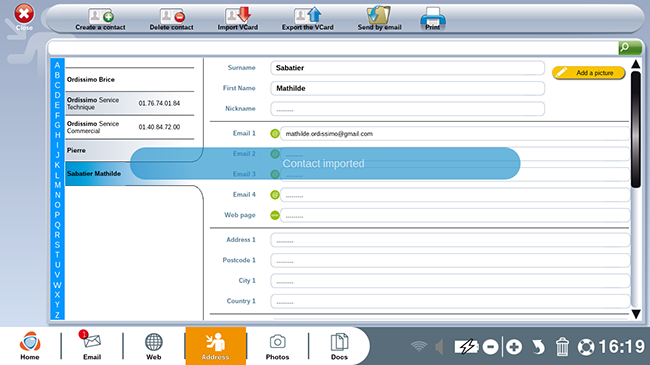Image resolution: width=650 pixels, height=365 pixels.
Task: Open Import VCard tool
Action: pyautogui.click(x=238, y=19)
